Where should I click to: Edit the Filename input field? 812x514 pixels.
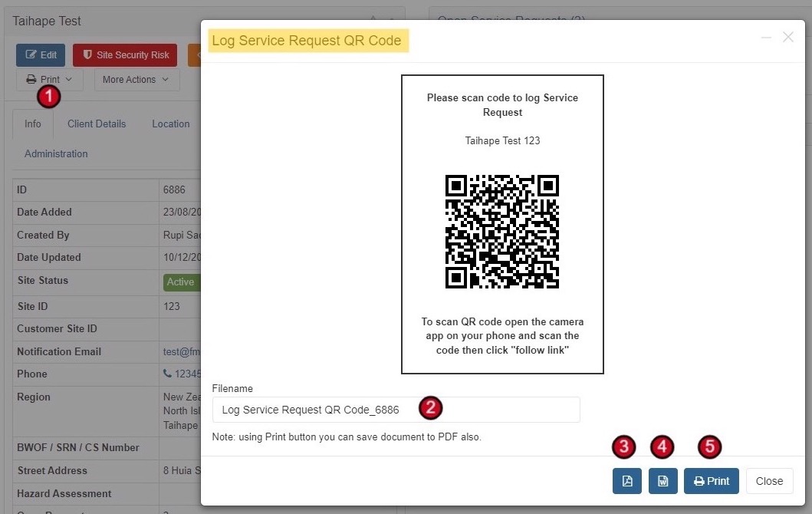point(396,410)
